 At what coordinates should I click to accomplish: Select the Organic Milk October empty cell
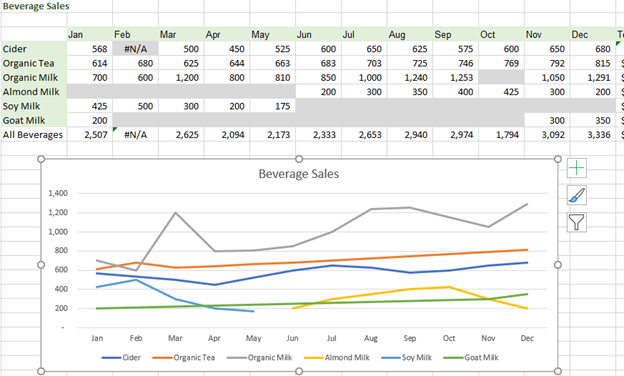(501, 78)
